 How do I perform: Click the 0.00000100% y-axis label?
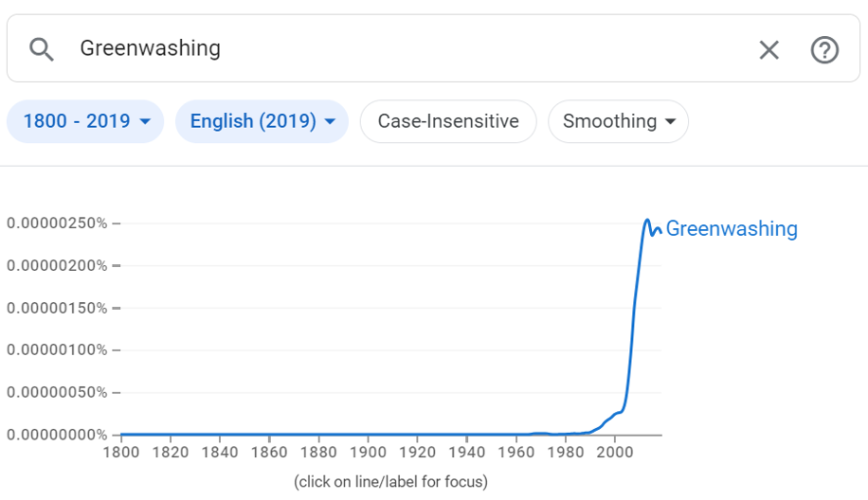57,350
